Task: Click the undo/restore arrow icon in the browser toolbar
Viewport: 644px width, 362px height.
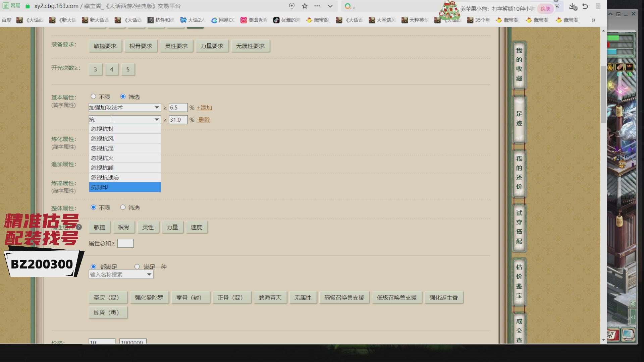Action: pyautogui.click(x=585, y=6)
